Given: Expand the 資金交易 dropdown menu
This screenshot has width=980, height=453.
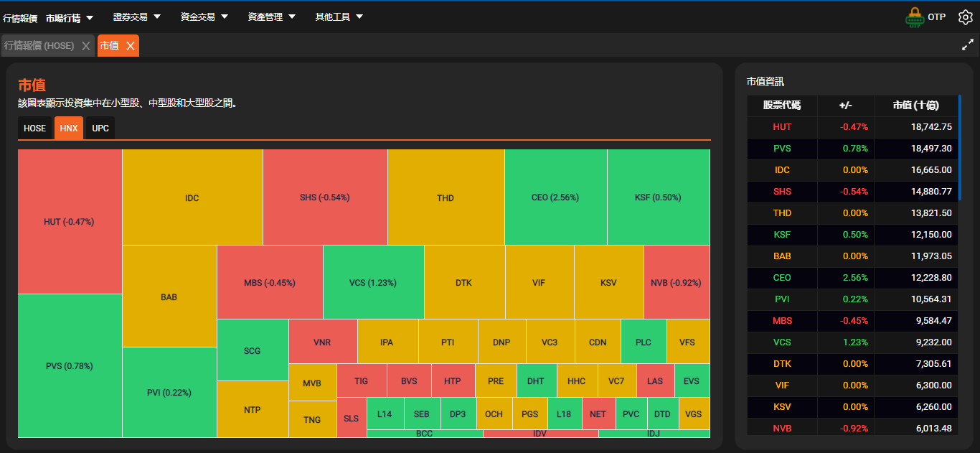Looking at the screenshot, I should 204,17.
